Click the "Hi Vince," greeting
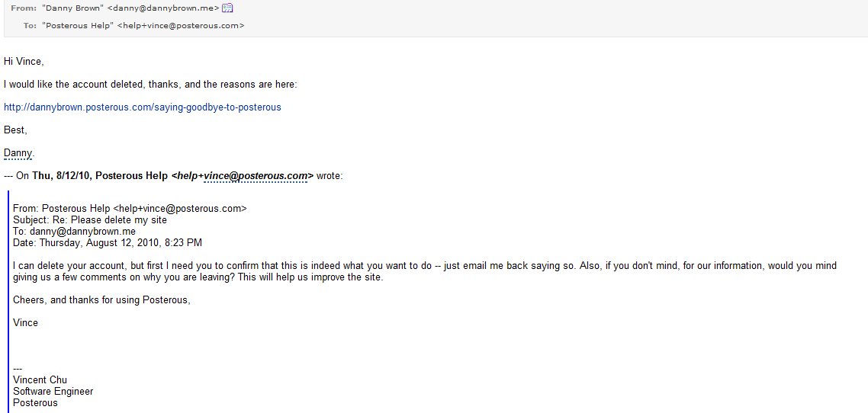 pos(24,62)
